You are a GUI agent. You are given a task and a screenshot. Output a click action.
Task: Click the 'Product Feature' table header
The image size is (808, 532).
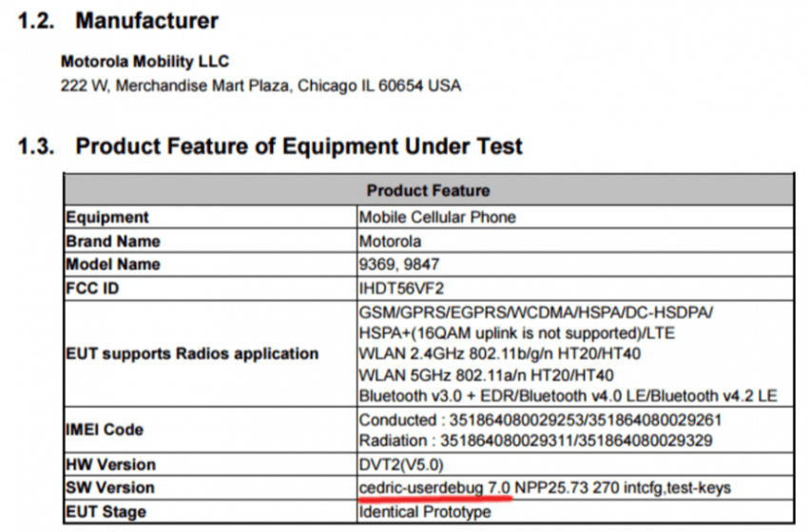pos(428,191)
